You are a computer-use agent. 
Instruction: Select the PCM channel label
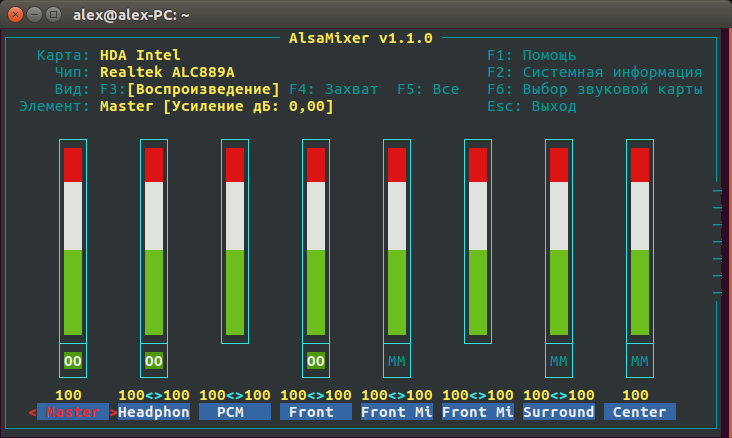235,412
